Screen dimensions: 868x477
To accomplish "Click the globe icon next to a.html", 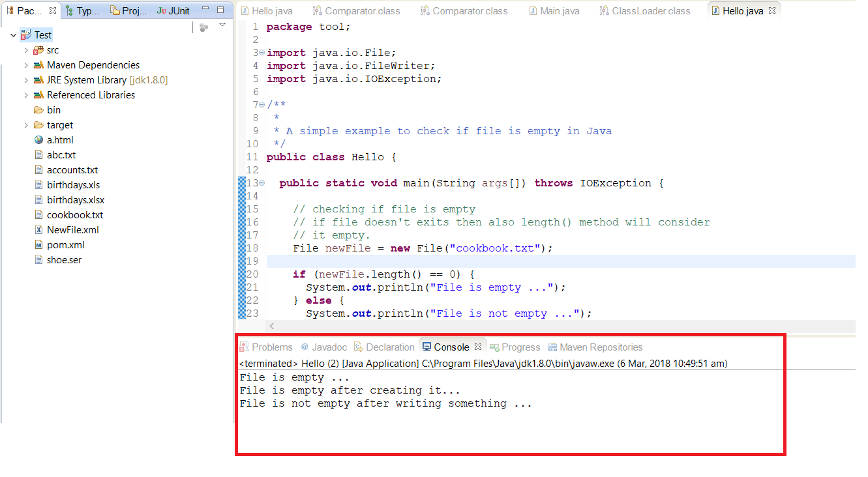I will 38,139.
